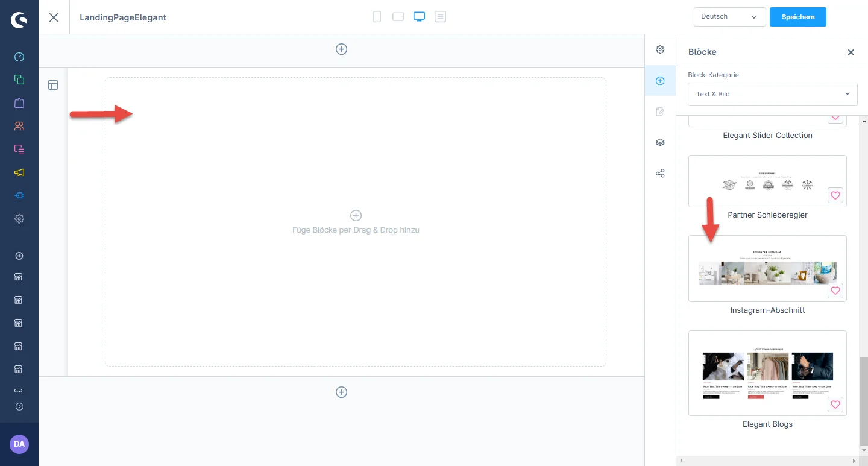Add a section above using the plus button

(x=341, y=49)
